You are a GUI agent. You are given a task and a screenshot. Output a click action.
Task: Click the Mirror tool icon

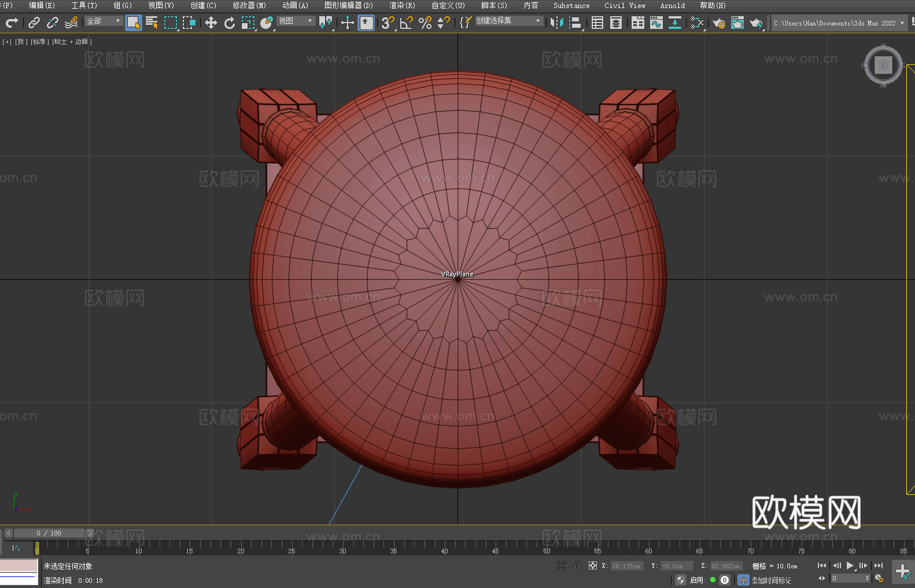coord(557,23)
